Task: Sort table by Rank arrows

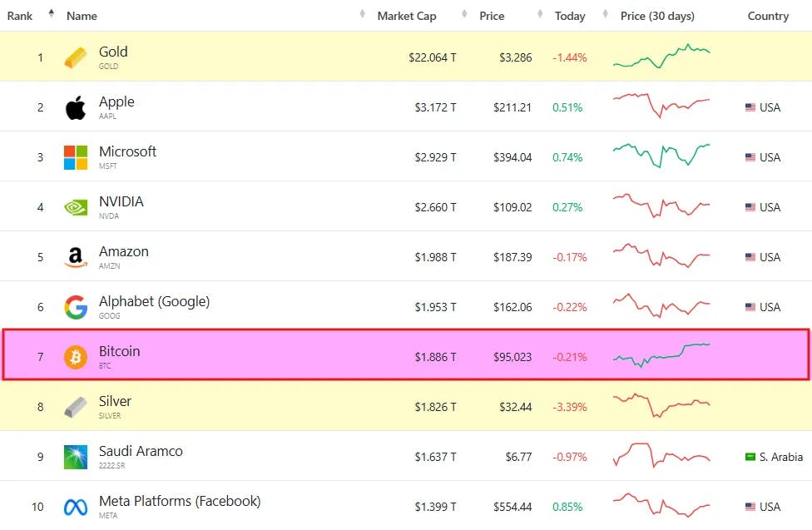Action: point(52,14)
